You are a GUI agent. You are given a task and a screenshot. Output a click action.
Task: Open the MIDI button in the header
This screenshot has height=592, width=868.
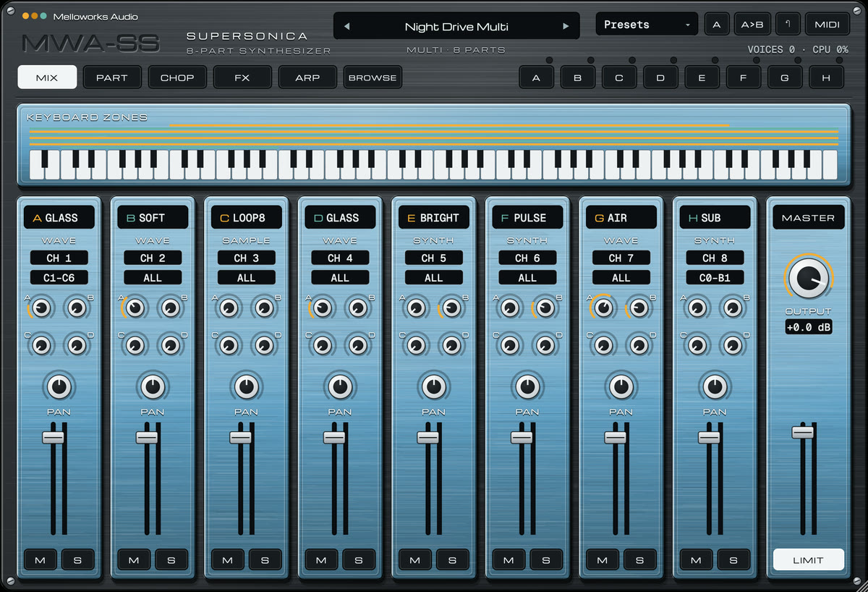[827, 24]
